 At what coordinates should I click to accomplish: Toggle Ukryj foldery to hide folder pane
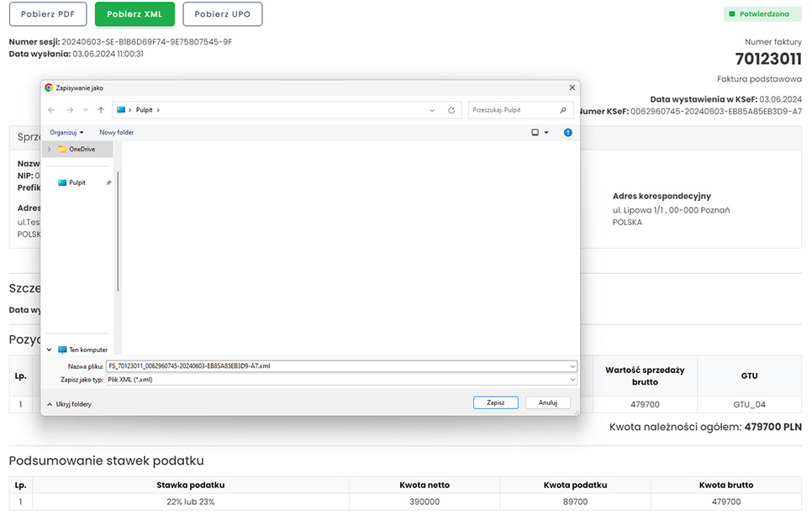(x=69, y=404)
